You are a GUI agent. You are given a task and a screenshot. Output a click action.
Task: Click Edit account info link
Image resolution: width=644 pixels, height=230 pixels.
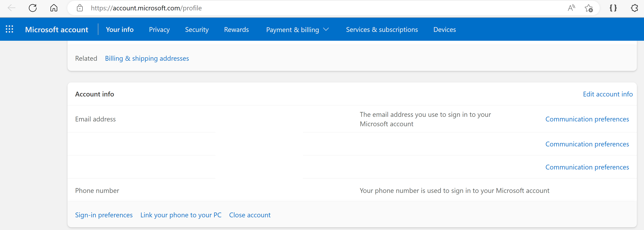[x=607, y=94]
